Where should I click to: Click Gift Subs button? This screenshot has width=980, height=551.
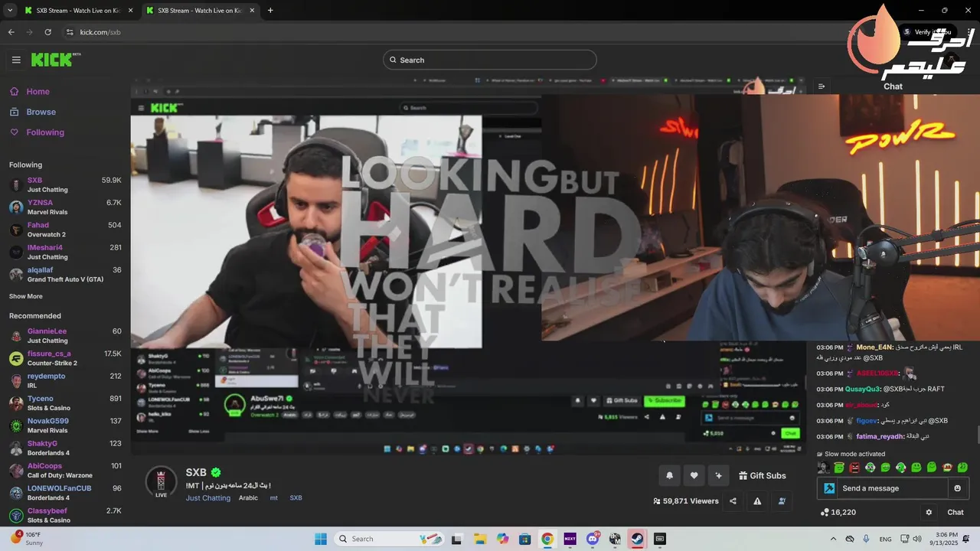coord(763,475)
